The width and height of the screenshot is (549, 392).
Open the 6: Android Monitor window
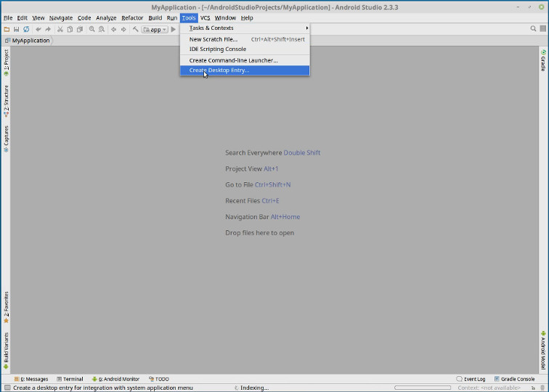(115, 379)
